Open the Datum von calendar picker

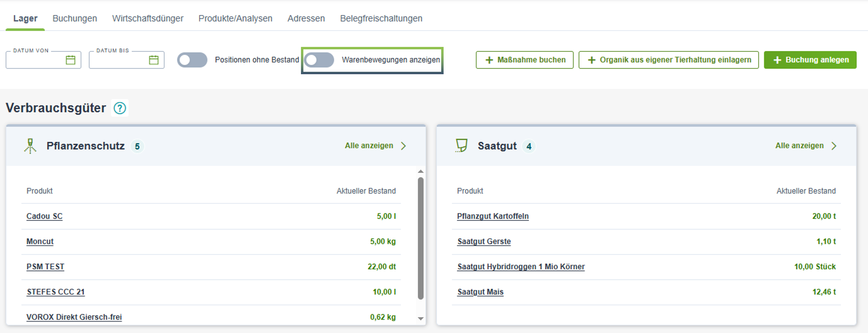(x=70, y=60)
